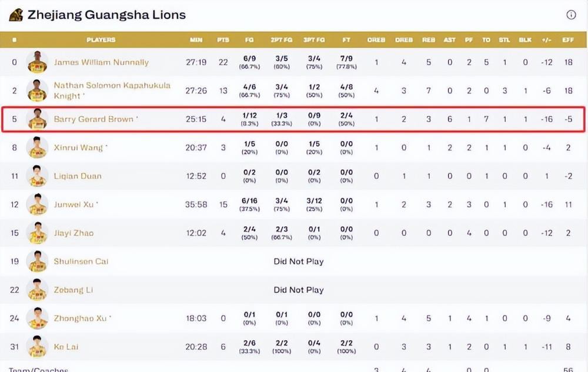Open Nathan Solomon Kapahukula Knight player link

point(112,91)
